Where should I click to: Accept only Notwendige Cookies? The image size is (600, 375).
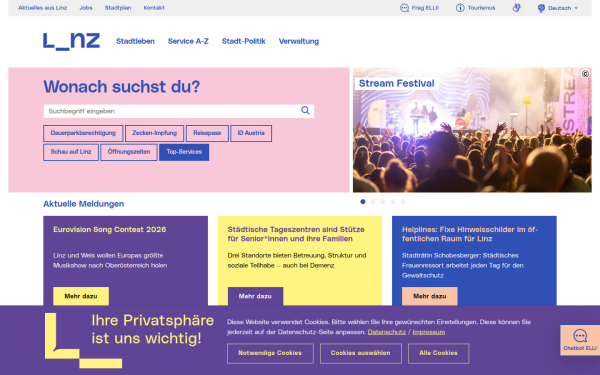click(x=270, y=353)
